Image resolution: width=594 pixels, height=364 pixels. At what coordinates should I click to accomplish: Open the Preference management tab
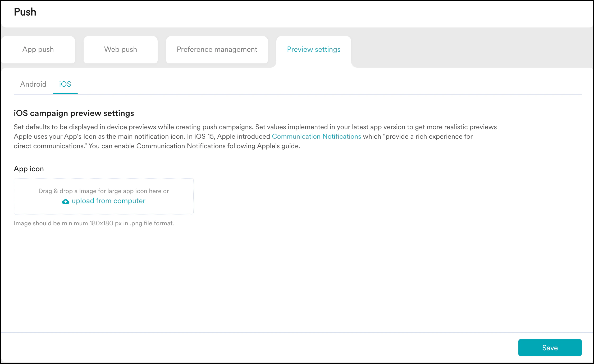(x=217, y=50)
